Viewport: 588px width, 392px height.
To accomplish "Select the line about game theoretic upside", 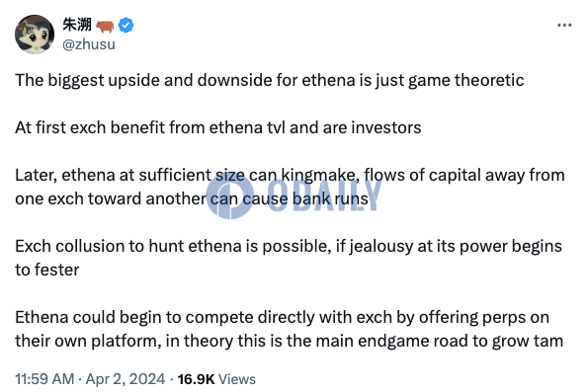I will pos(269,80).
